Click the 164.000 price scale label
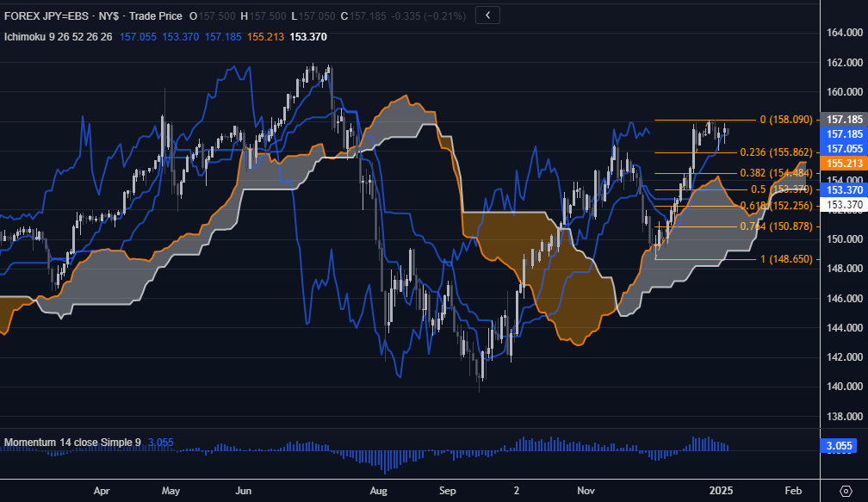Image resolution: width=868 pixels, height=502 pixels. point(844,33)
